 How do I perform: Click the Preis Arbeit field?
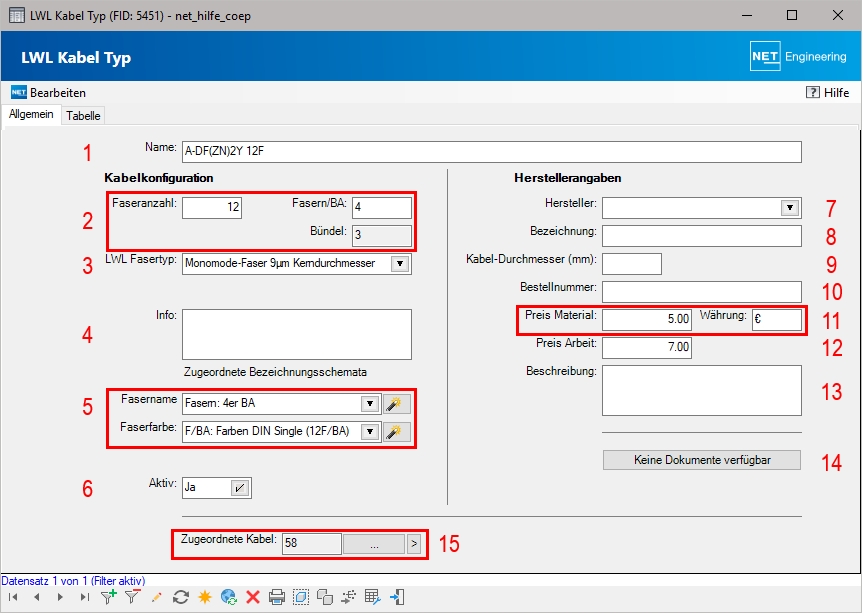[x=646, y=347]
